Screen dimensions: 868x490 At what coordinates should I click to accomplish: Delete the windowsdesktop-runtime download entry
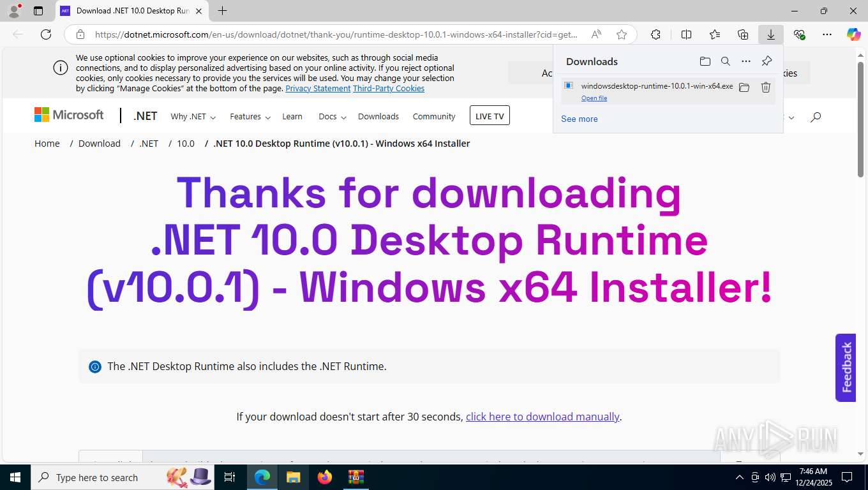(x=766, y=87)
